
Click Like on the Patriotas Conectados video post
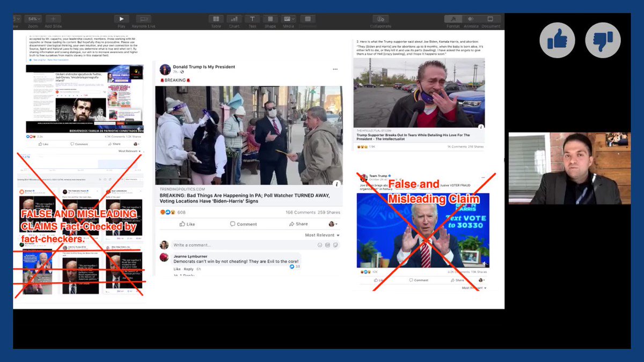(42, 144)
